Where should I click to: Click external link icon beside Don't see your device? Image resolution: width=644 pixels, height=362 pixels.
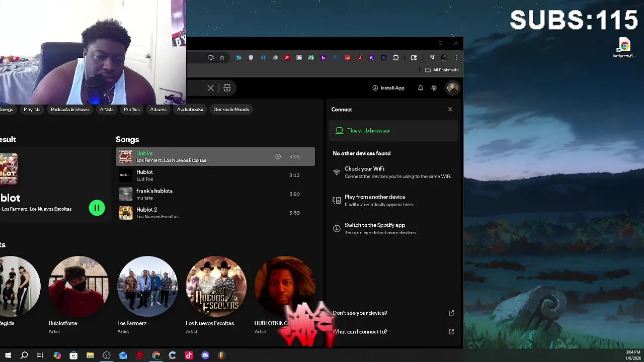coord(451,313)
